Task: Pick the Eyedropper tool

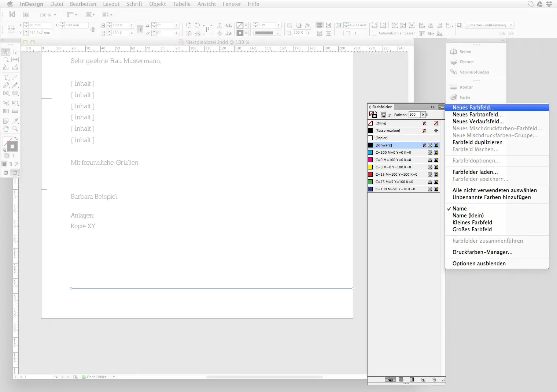Action: tap(15, 121)
